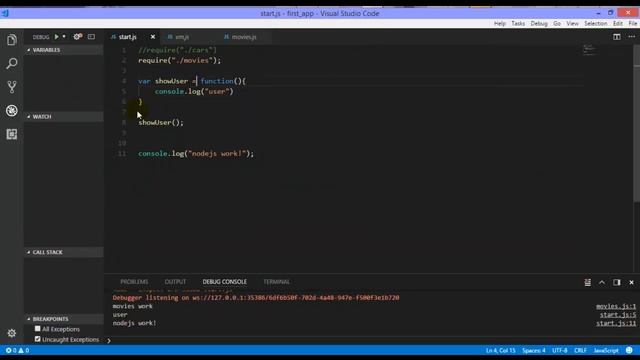
Task: Switch to the movies.js editor tab
Action: pyautogui.click(x=244, y=37)
